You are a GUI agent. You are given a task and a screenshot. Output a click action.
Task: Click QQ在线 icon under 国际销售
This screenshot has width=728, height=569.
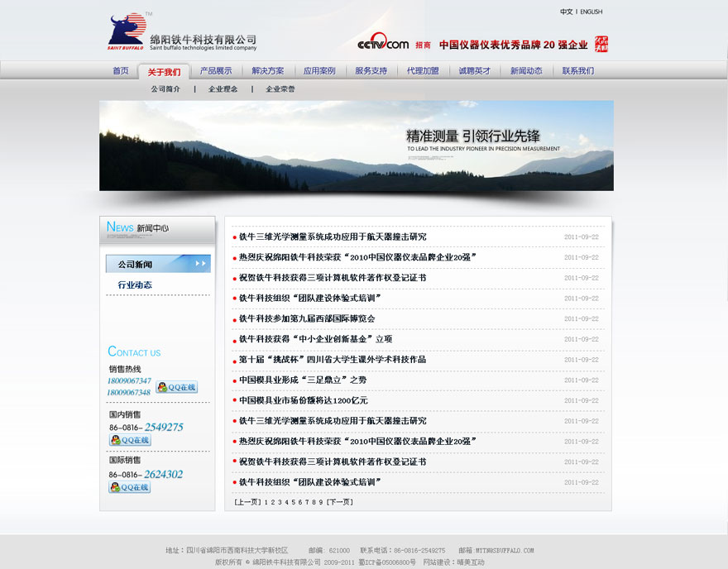128,486
